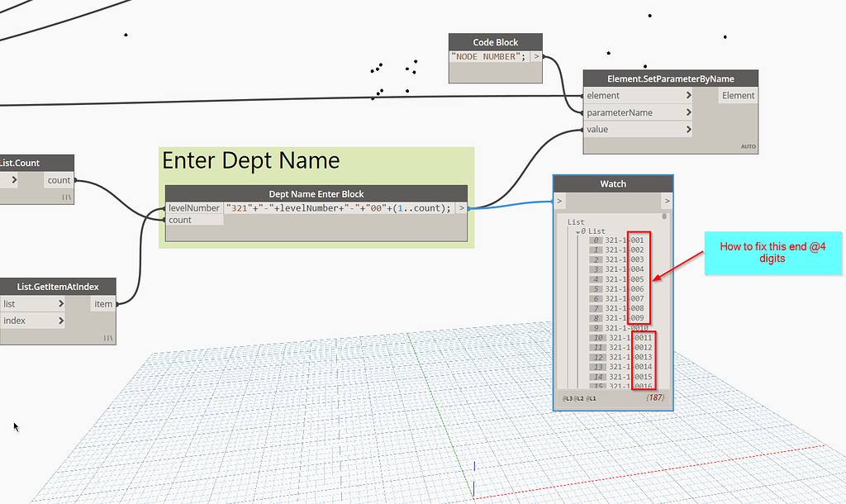
Task: Toggle the @L3 level indicator in the Watch node
Action: click(x=568, y=398)
